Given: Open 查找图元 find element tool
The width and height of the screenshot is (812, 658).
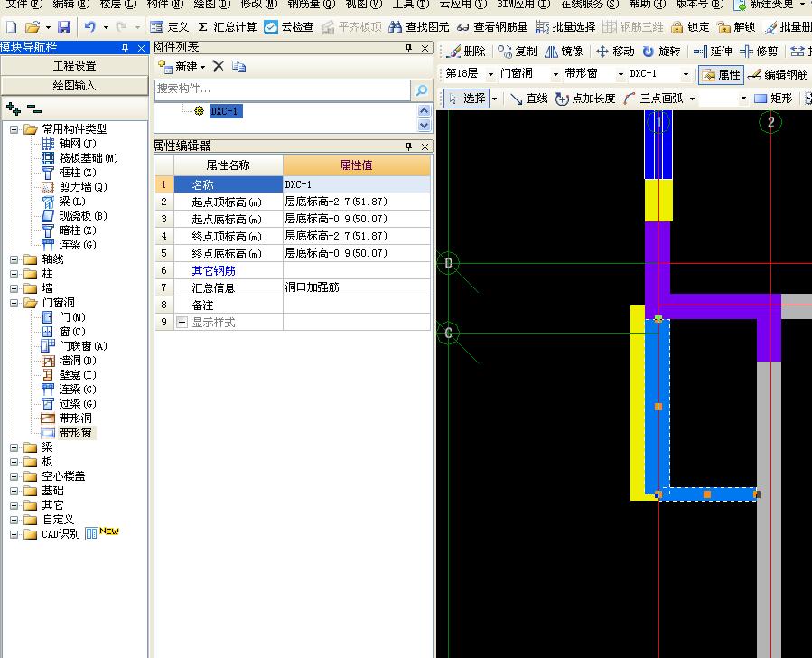Looking at the screenshot, I should click(418, 27).
